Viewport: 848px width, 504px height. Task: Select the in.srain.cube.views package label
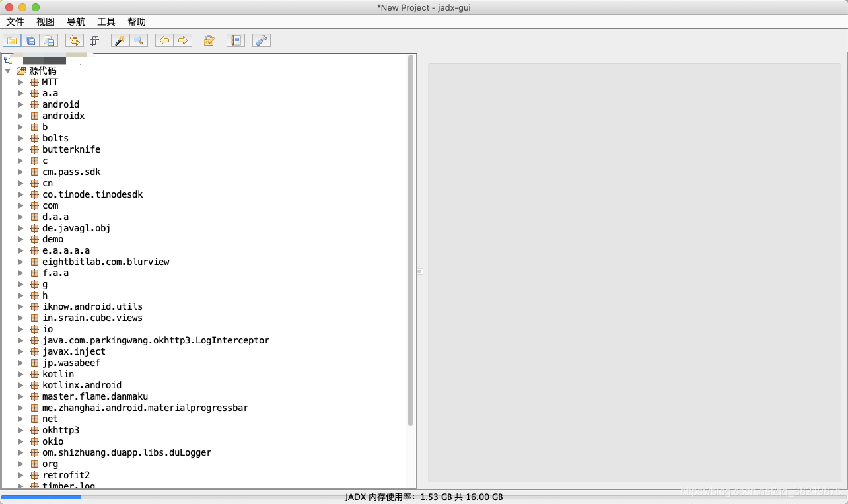tap(92, 318)
